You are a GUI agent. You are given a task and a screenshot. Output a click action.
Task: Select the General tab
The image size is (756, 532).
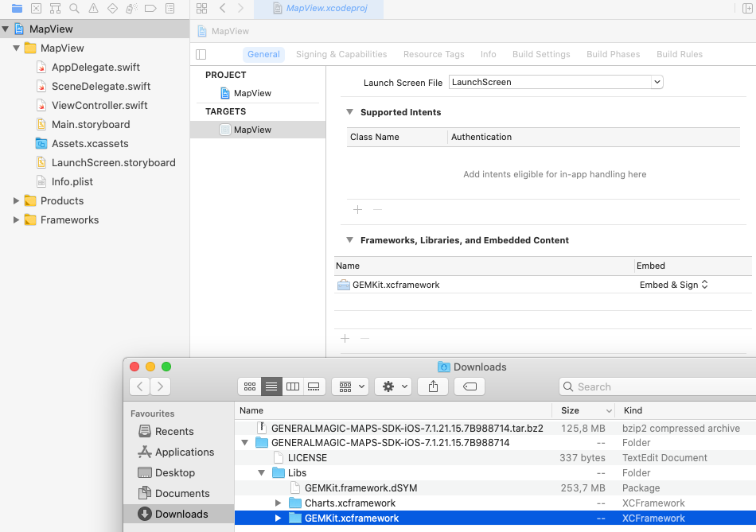coord(263,54)
